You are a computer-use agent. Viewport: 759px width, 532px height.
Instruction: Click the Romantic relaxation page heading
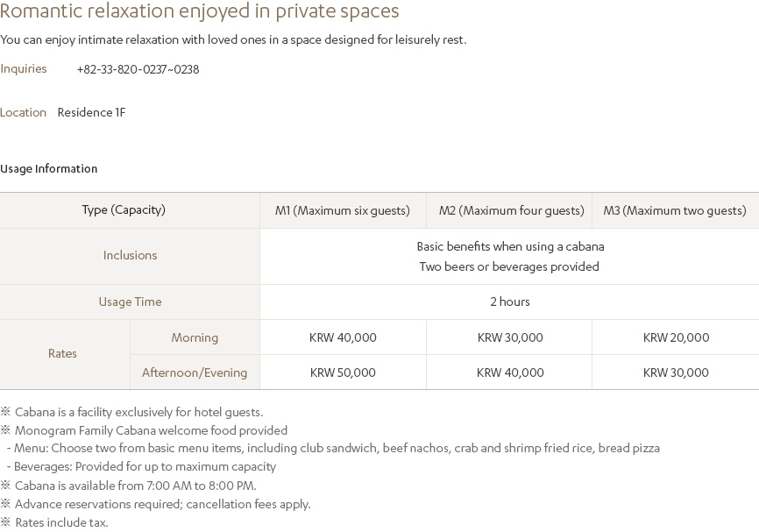200,11
